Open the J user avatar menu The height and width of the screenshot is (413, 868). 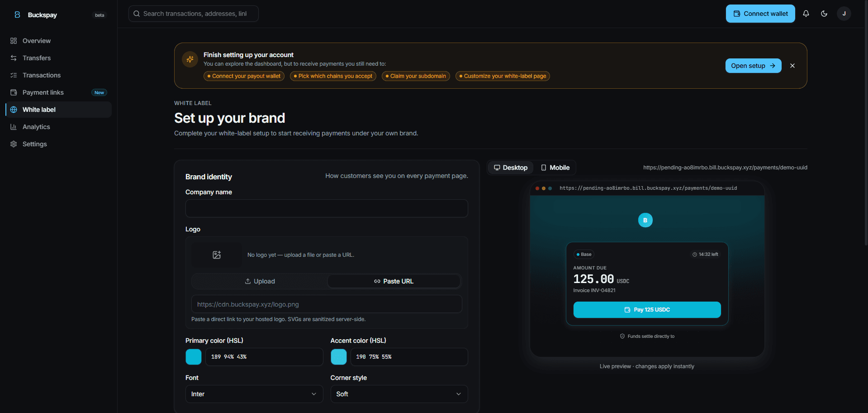[x=844, y=14]
